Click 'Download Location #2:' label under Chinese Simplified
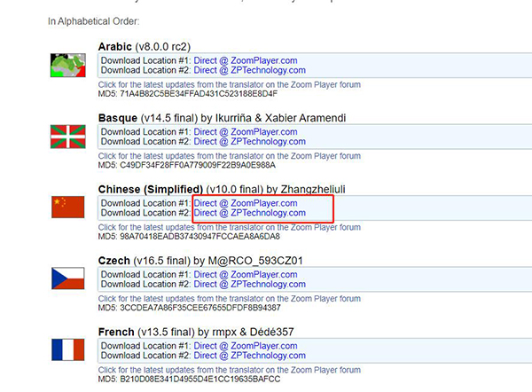Screen dimensions: 532x392 click(146, 213)
